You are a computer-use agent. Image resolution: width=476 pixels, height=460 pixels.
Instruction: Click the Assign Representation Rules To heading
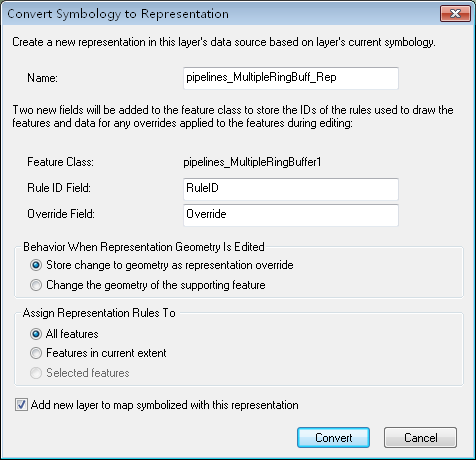(x=99, y=313)
